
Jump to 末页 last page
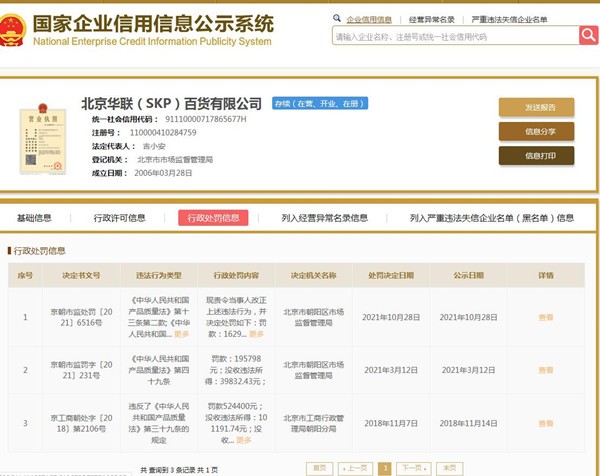coord(450,468)
